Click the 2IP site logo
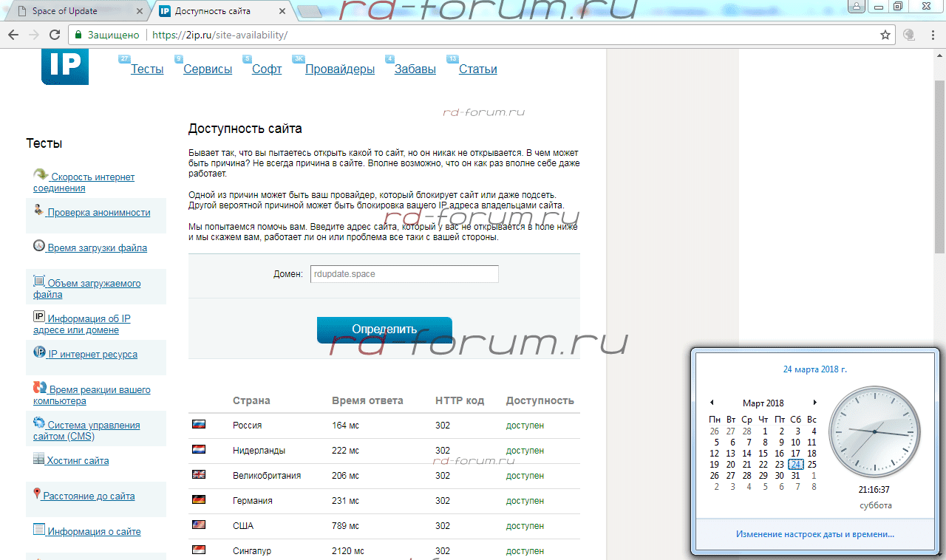Image resolution: width=946 pixels, height=560 pixels. (65, 66)
